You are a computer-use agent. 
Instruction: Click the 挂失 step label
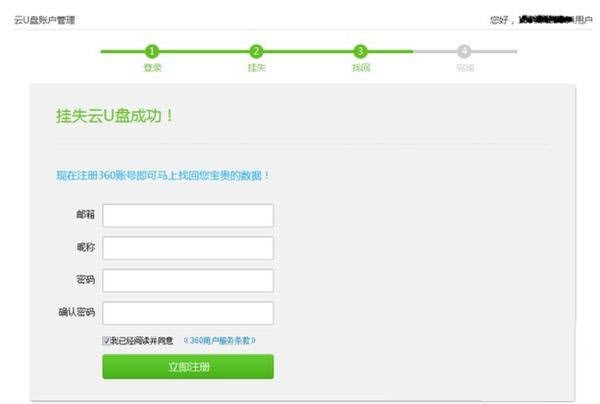point(256,68)
